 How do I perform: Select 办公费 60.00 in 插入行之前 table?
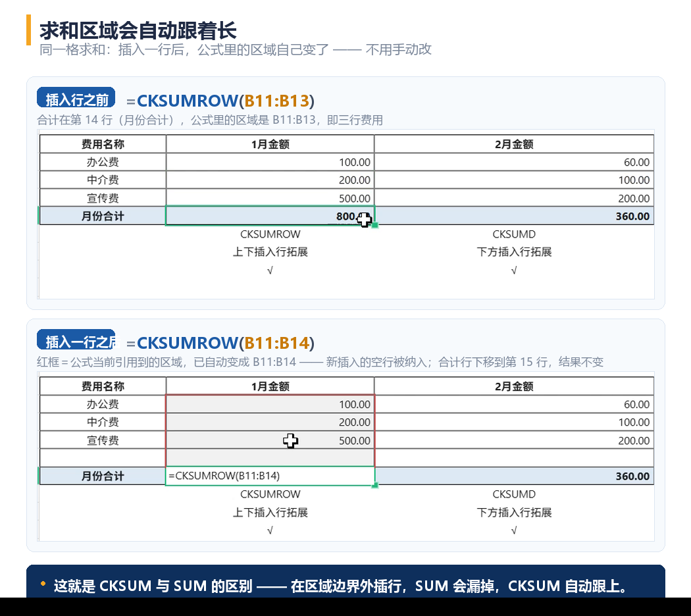(x=514, y=162)
